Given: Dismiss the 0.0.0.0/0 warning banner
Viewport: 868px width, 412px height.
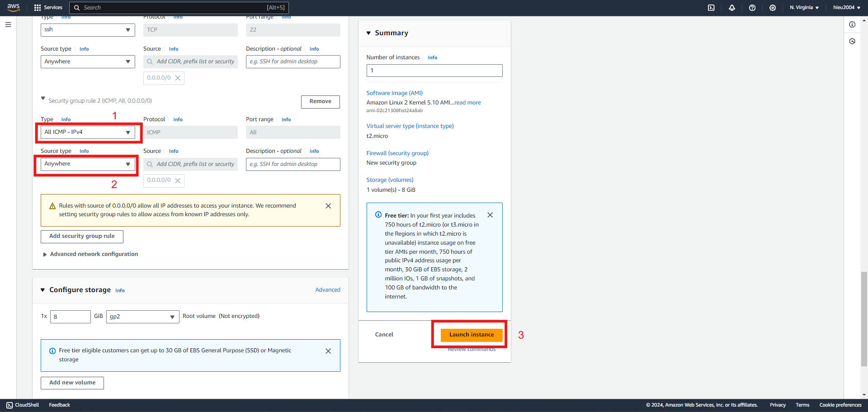Looking at the screenshot, I should [x=328, y=206].
